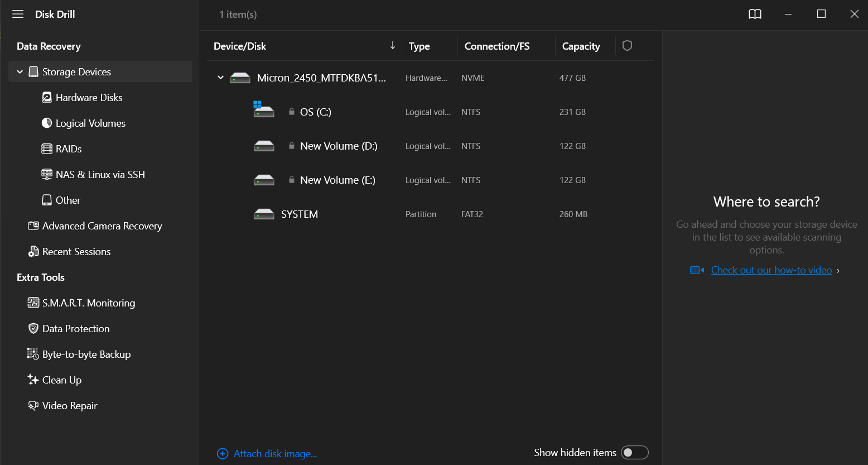The image size is (868, 465).
Task: Open the Video Repair tool
Action: coord(70,406)
